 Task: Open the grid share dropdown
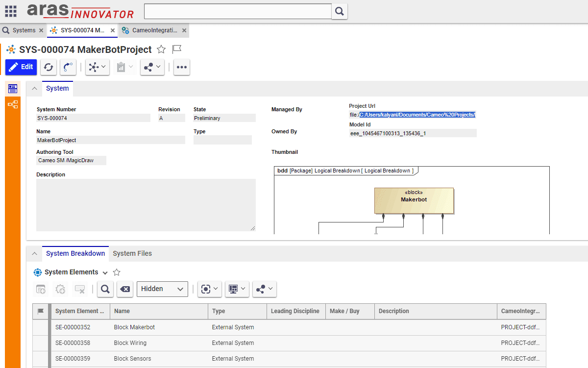point(265,289)
